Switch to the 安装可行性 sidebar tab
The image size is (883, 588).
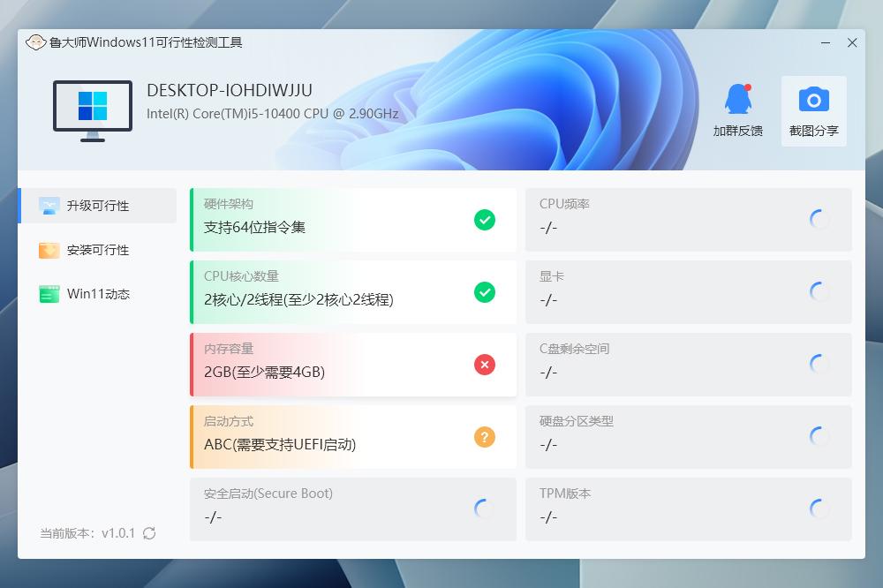click(97, 250)
